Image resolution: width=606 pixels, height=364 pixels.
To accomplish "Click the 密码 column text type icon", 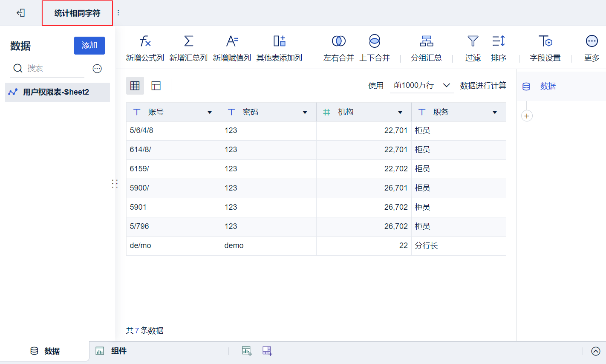I will (x=231, y=112).
